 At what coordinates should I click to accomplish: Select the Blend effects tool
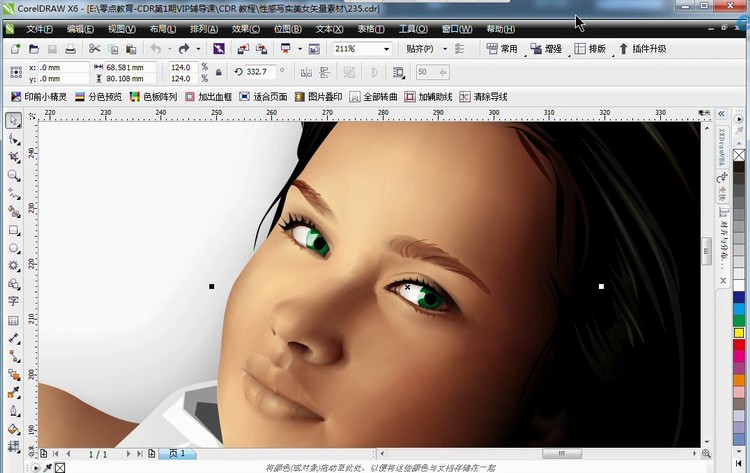[13, 374]
